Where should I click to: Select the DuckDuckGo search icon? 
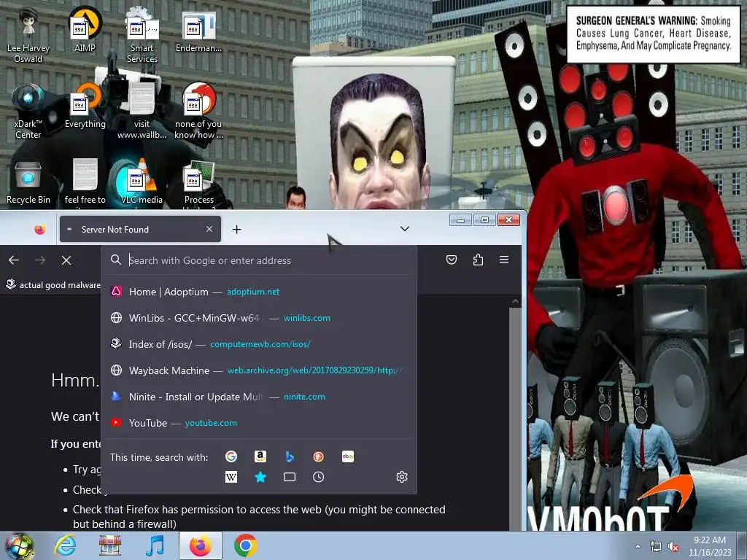[318, 456]
